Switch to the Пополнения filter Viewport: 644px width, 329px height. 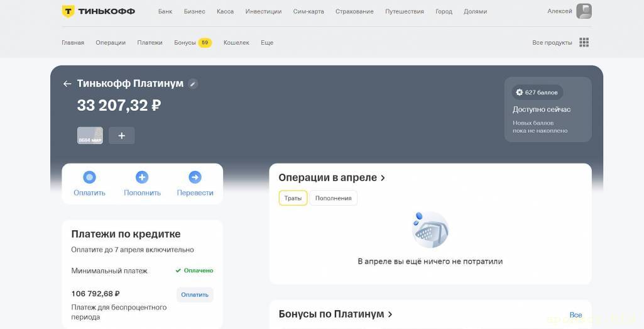point(333,198)
